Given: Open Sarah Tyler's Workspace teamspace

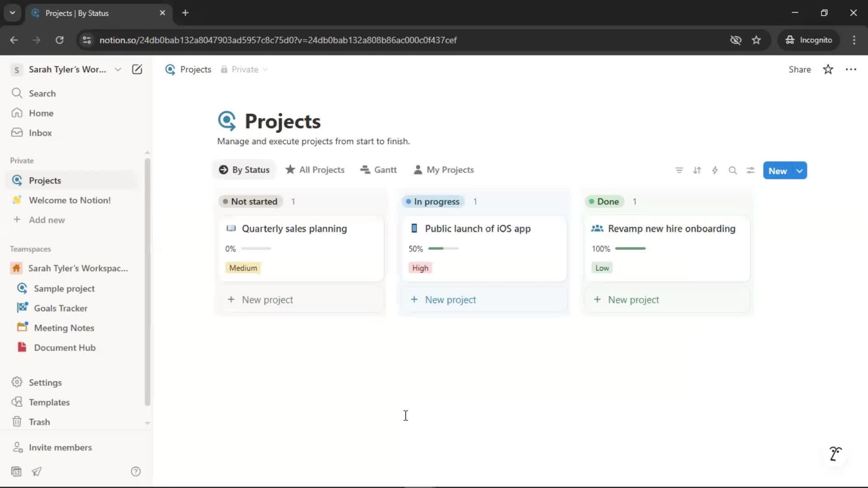Looking at the screenshot, I should tap(72, 268).
